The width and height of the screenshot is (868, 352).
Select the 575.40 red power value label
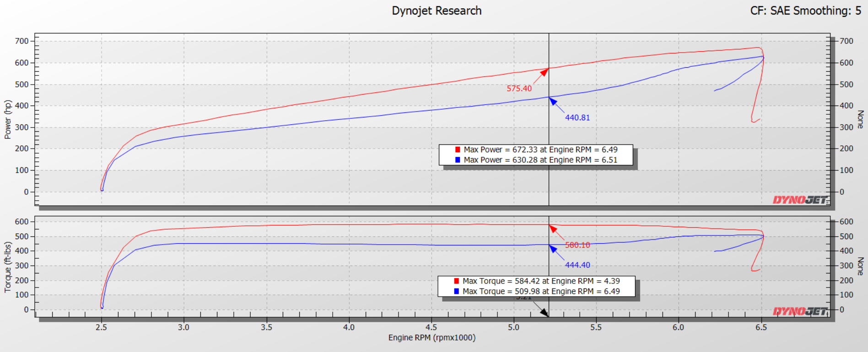coord(519,89)
